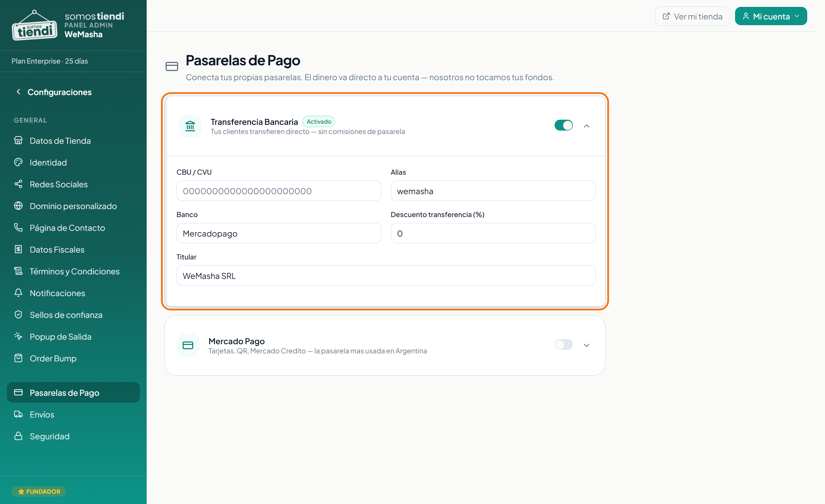Open Popup de Salida settings
Viewport: 825px width, 504px height.
pos(73,336)
